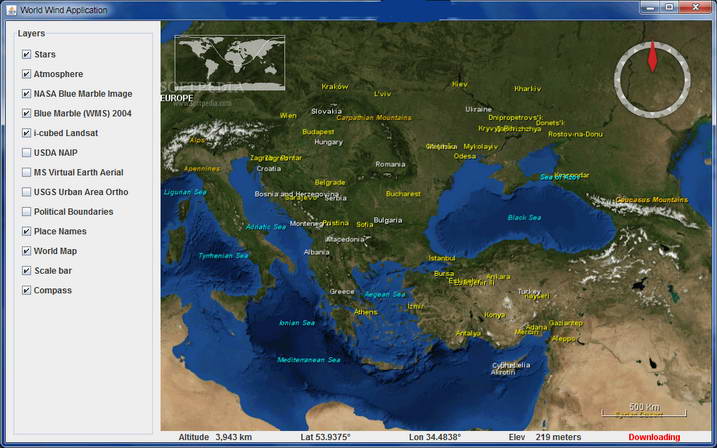717x448 pixels.
Task: Uncheck the i-cubed Landsat layer
Action: (27, 133)
